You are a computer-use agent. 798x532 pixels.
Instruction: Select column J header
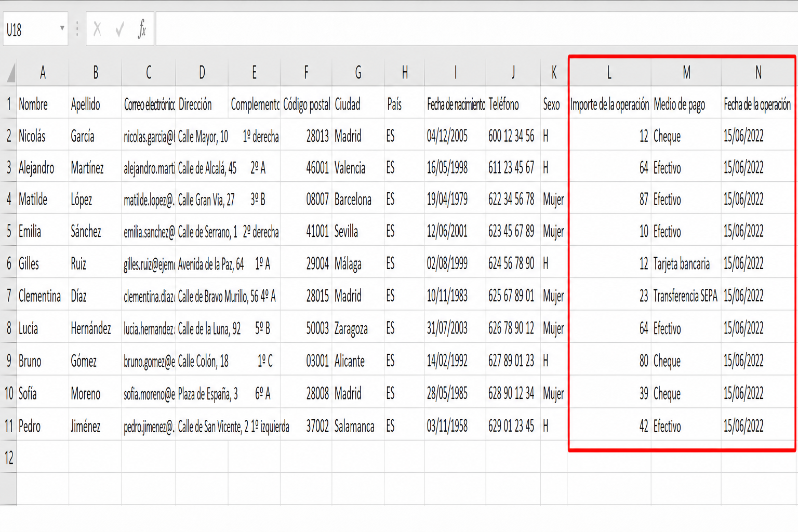pyautogui.click(x=513, y=73)
